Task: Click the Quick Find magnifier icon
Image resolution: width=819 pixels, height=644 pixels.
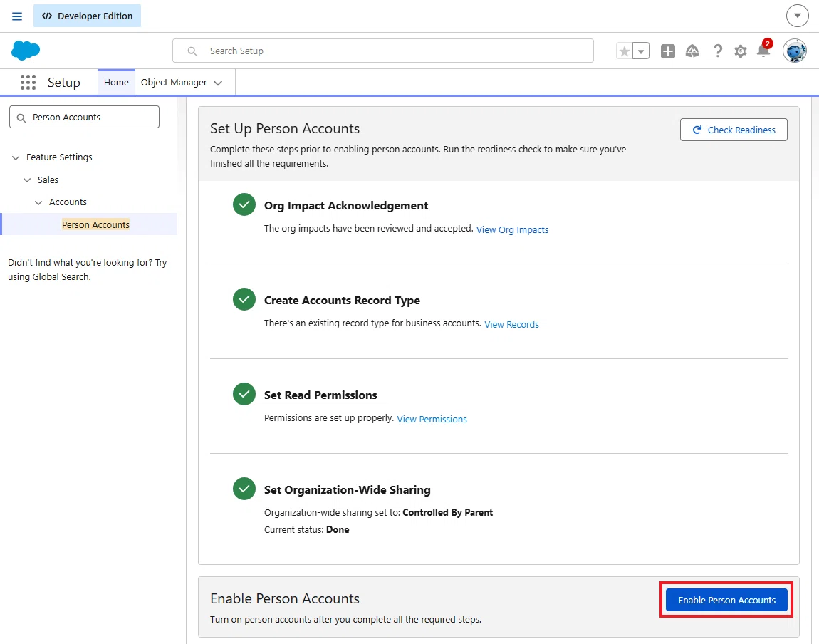Action: coord(21,118)
